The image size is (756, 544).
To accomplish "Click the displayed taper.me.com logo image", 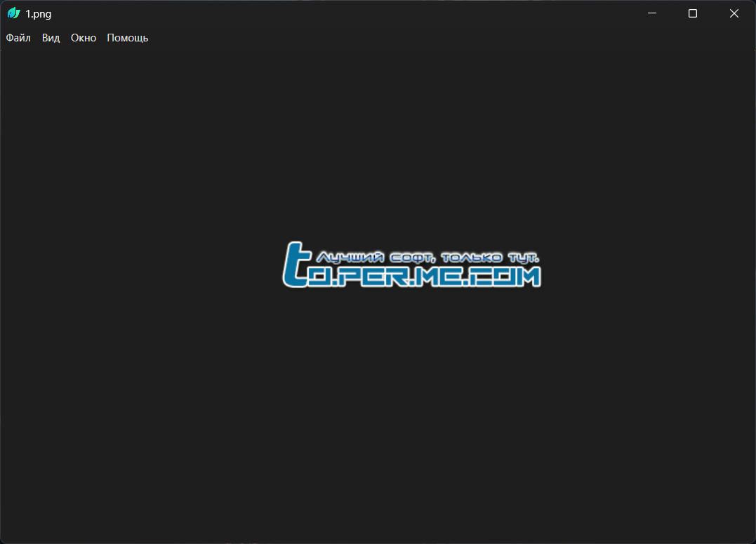I will click(x=411, y=265).
